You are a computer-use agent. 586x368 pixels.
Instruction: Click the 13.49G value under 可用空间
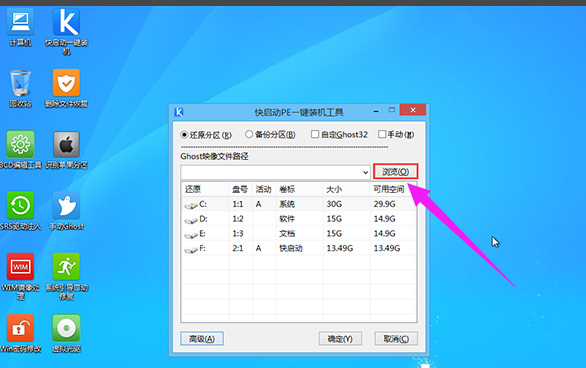click(387, 248)
